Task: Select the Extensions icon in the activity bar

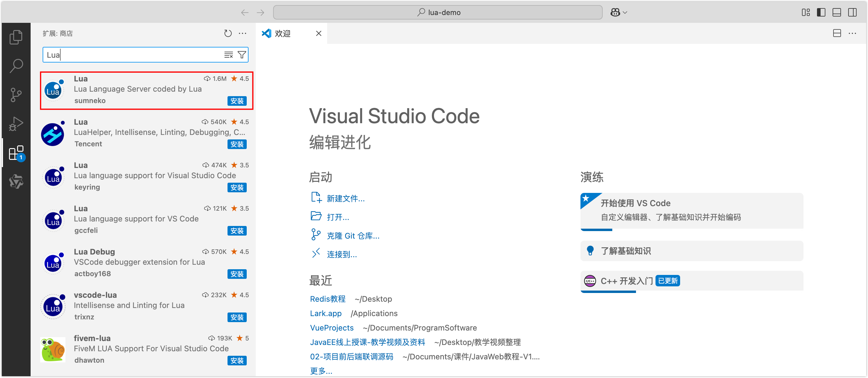Action: 16,153
